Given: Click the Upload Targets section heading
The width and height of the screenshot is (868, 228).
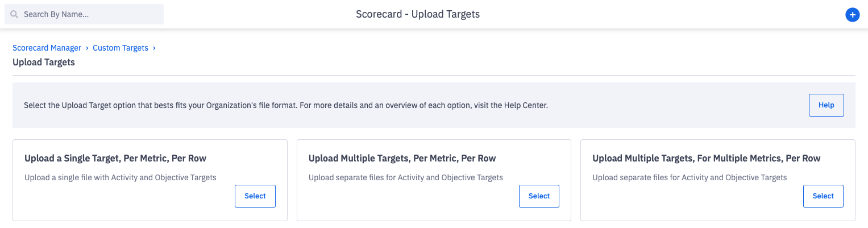Looking at the screenshot, I should coord(44,62).
